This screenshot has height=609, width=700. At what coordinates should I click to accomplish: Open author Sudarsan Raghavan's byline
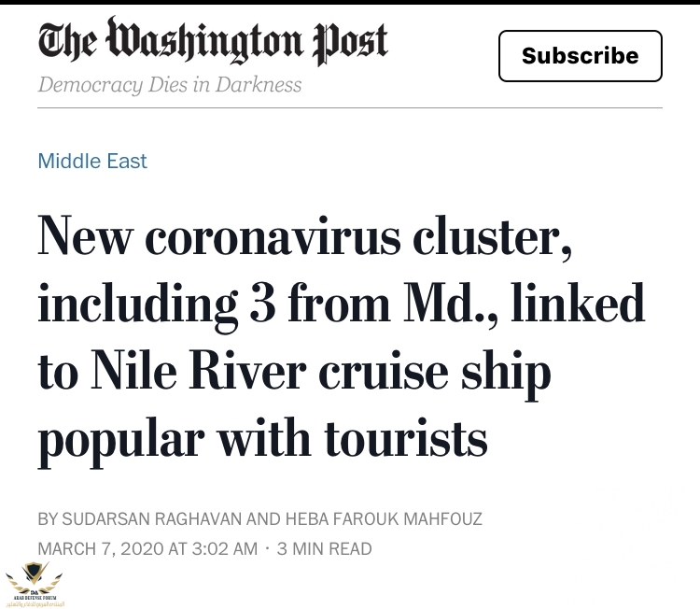152,518
